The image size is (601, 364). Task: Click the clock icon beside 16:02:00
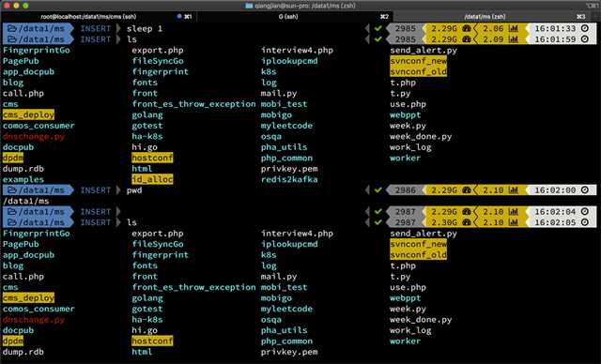click(584, 190)
